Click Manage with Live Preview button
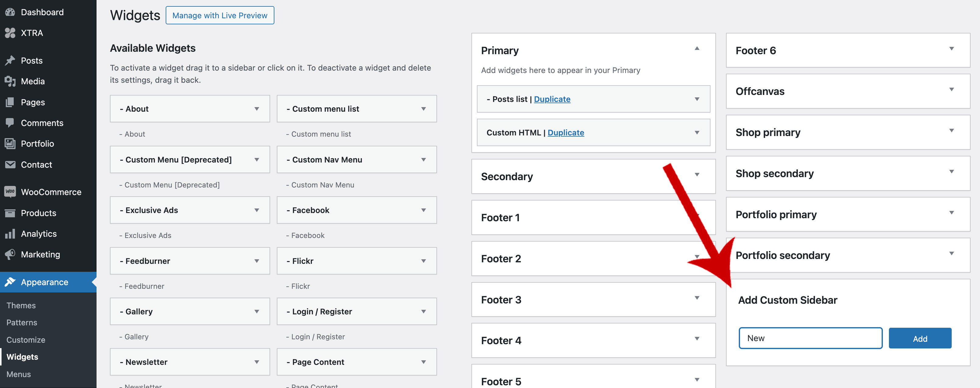Screen dimensions: 980x388 (220, 16)
